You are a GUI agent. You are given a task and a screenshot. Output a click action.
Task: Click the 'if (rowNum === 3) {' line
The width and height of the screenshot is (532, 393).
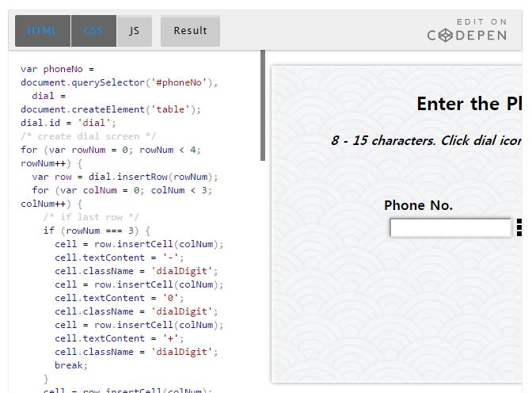pos(96,231)
